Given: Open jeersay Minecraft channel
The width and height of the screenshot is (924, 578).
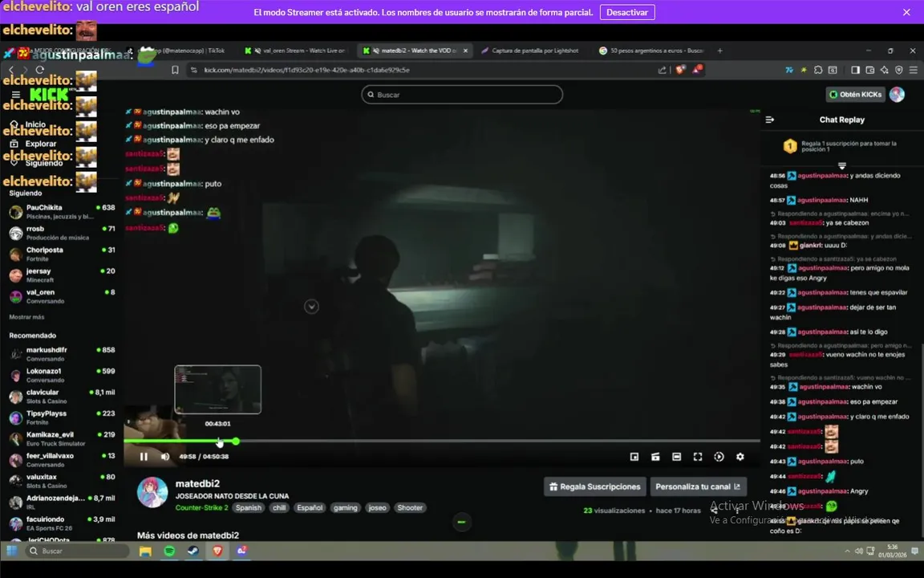Looking at the screenshot, I should pyautogui.click(x=62, y=275).
